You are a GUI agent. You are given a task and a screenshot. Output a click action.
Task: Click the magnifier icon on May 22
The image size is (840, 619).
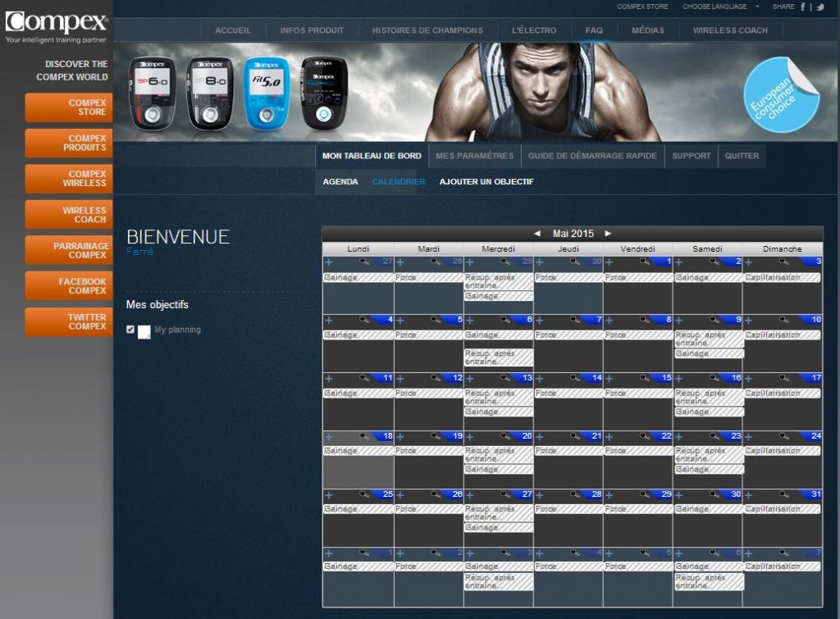(644, 436)
